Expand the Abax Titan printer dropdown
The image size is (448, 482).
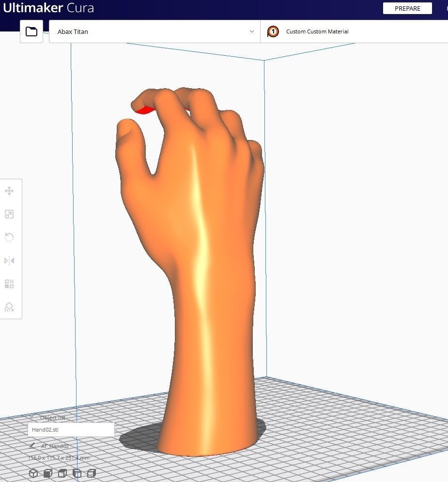(x=154, y=31)
